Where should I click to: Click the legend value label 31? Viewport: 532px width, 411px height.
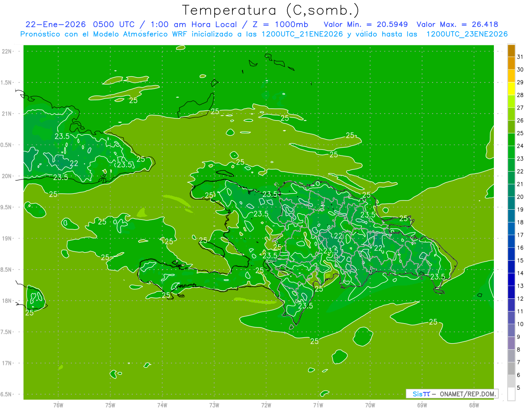520,57
